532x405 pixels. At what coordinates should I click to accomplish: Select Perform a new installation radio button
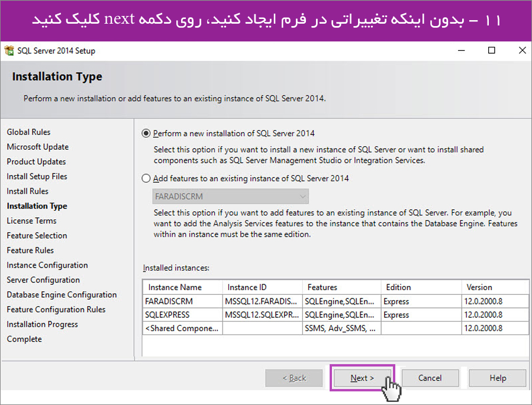point(146,133)
